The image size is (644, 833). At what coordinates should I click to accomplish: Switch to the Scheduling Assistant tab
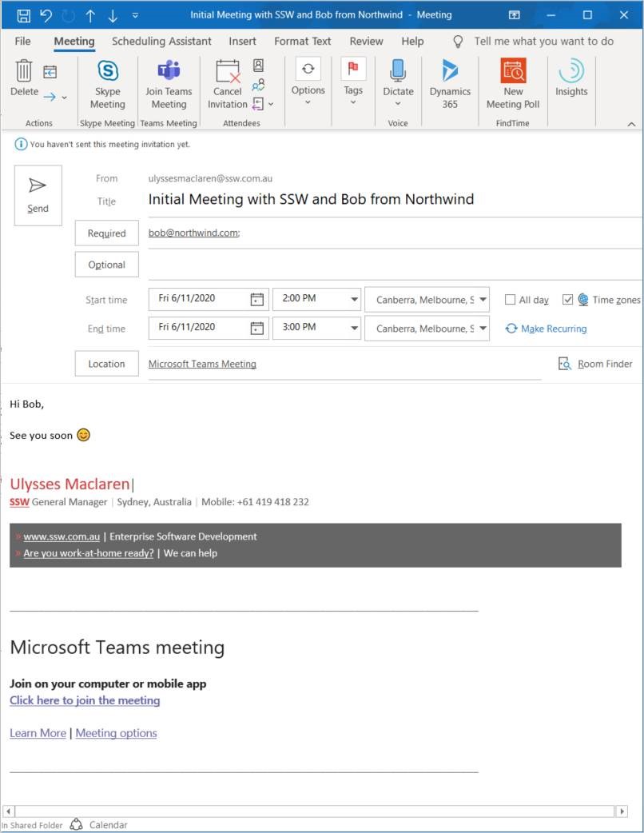pyautogui.click(x=161, y=41)
